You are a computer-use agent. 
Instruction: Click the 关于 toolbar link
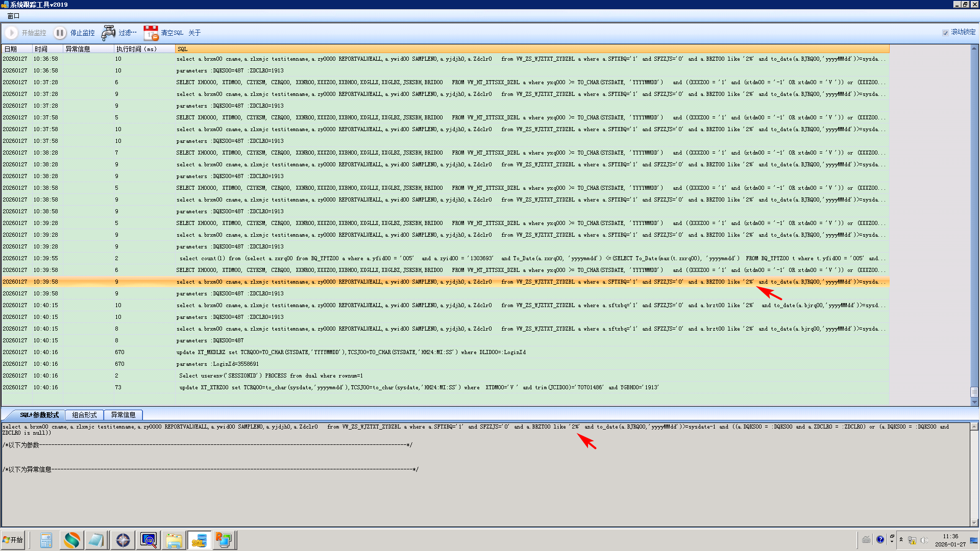194,33
